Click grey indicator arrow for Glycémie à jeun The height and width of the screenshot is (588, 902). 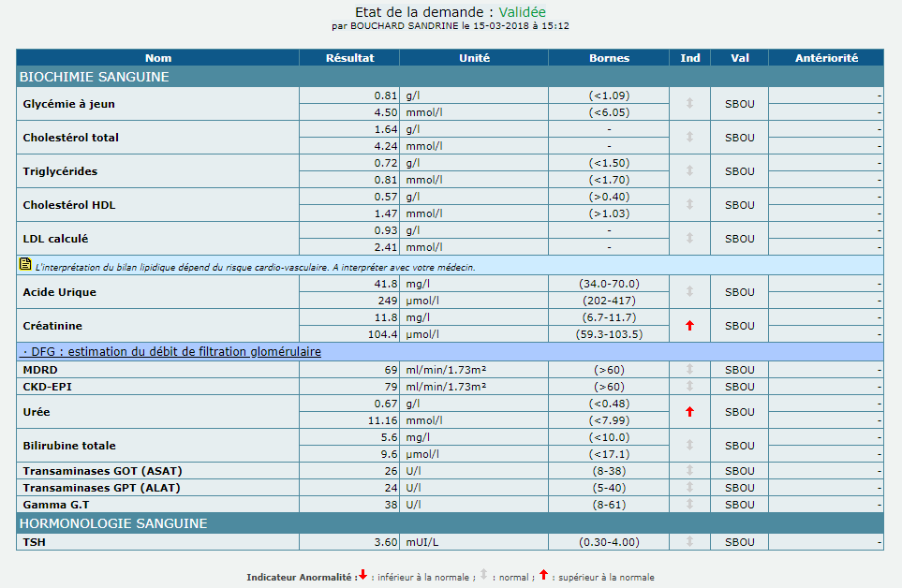click(x=689, y=104)
